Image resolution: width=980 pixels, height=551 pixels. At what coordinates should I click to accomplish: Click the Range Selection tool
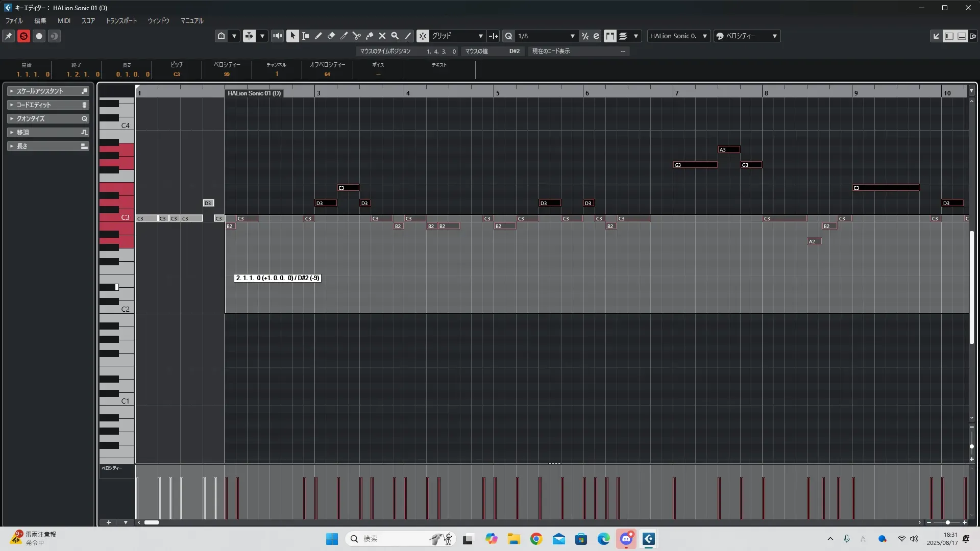click(305, 36)
